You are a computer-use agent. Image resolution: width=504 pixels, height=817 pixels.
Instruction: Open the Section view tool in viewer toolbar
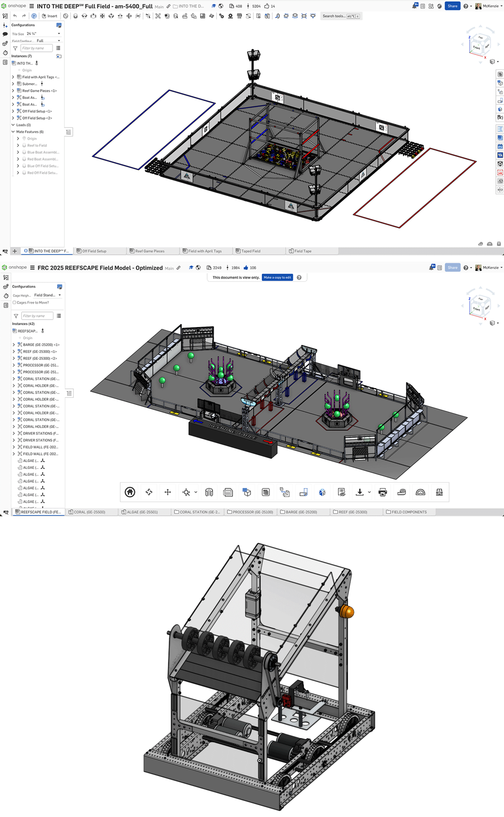pos(209,492)
